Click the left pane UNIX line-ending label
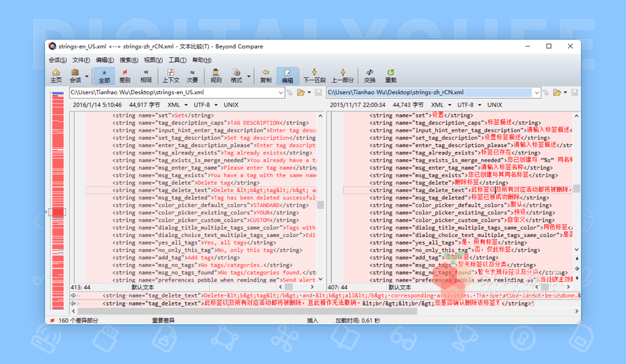This screenshot has width=626, height=364. coord(231,105)
